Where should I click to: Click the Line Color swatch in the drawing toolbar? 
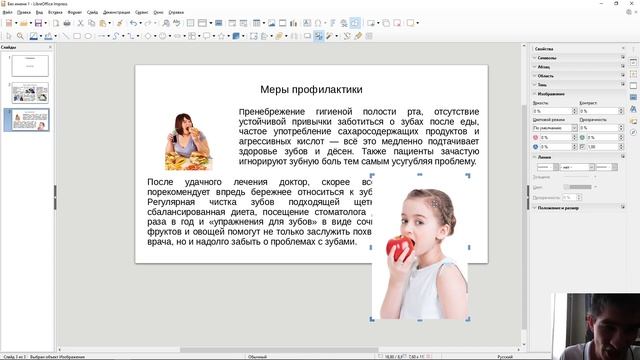click(x=33, y=36)
